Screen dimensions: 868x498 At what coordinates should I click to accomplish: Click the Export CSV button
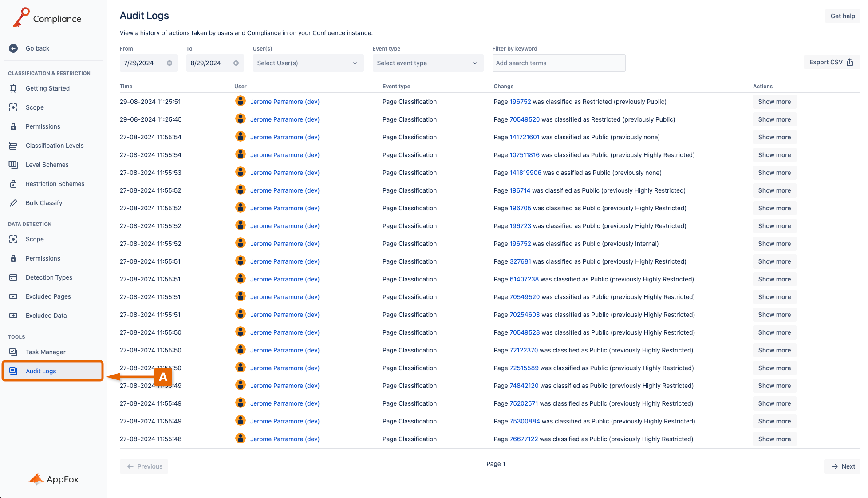pos(831,62)
